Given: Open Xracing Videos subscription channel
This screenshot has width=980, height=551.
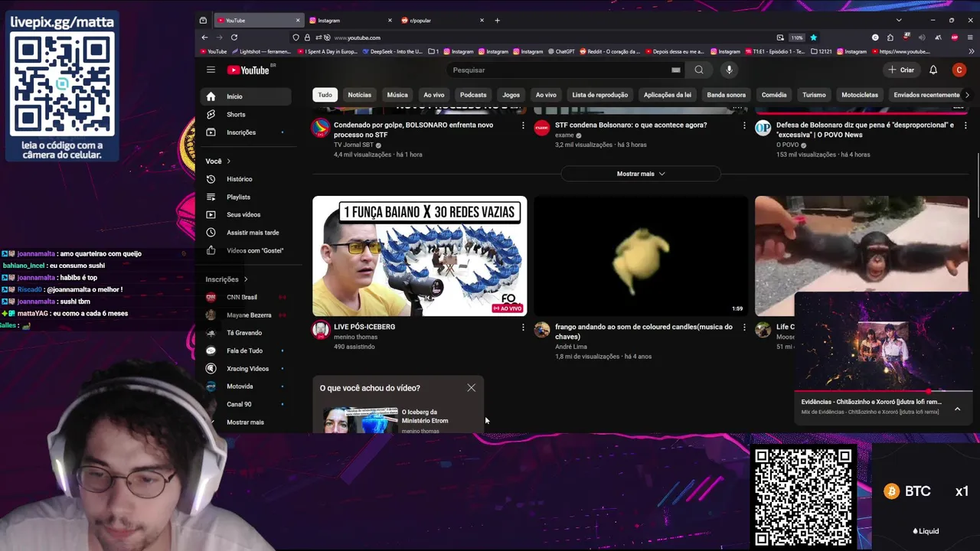Looking at the screenshot, I should coord(247,369).
